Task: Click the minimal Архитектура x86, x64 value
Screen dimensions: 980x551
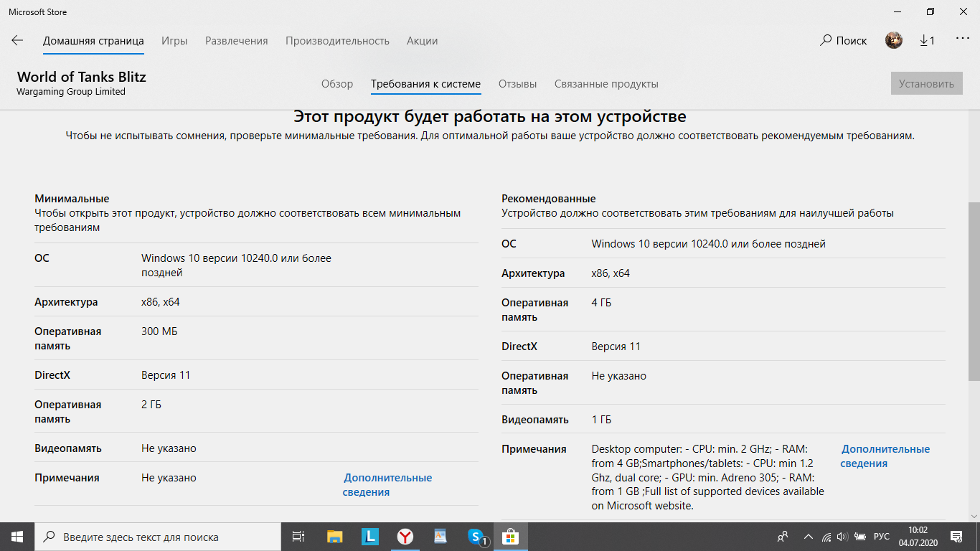Action: (x=161, y=302)
